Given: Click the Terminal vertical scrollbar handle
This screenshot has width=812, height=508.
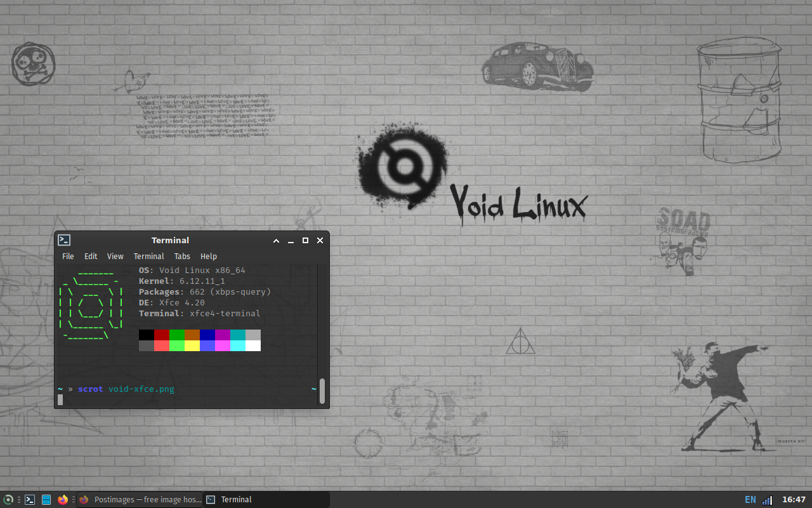Looking at the screenshot, I should coord(322,391).
